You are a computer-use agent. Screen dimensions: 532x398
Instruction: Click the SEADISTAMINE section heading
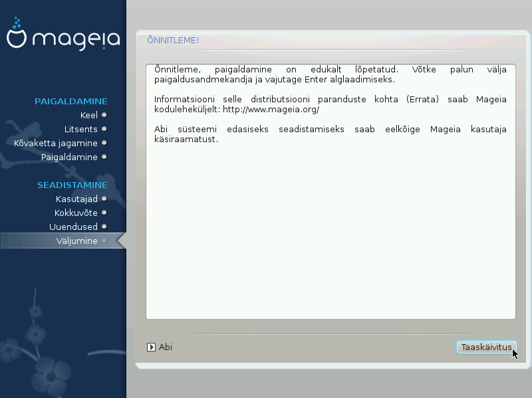[72, 185]
